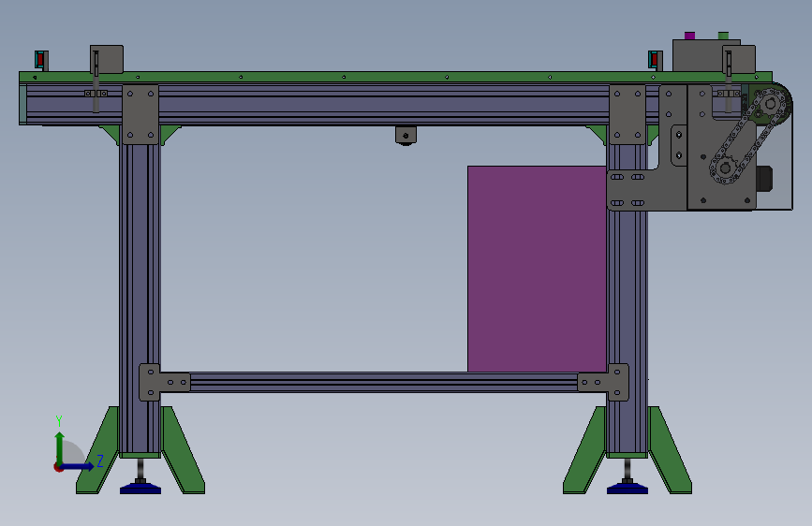Image resolution: width=812 pixels, height=526 pixels.
Task: Select the red sensor beside the control box
Action: 654,59
